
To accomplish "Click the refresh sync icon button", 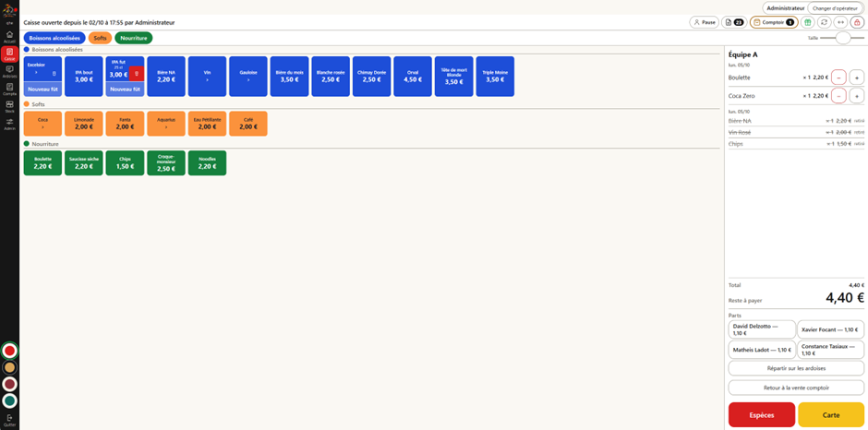I will point(825,22).
